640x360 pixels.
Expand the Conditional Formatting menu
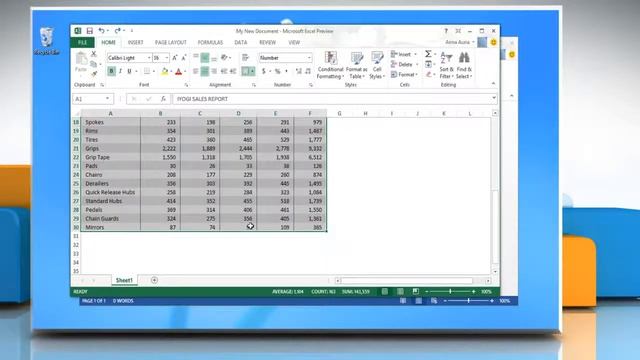point(330,65)
